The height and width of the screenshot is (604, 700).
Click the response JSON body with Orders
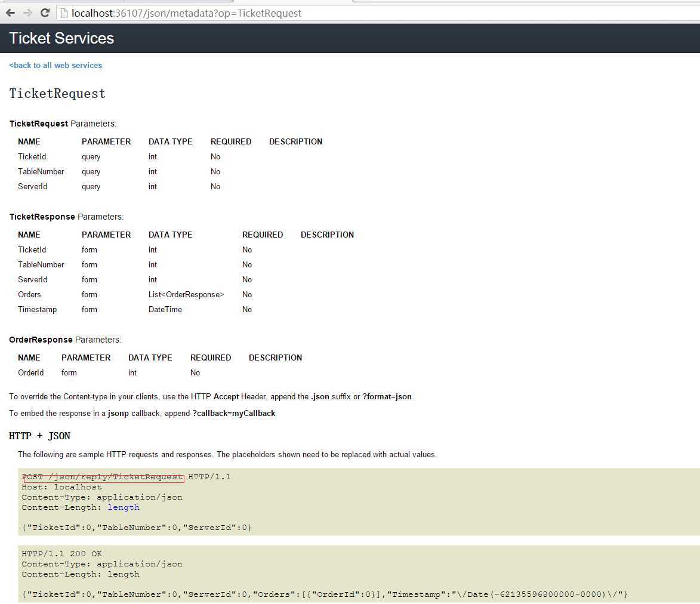325,594
